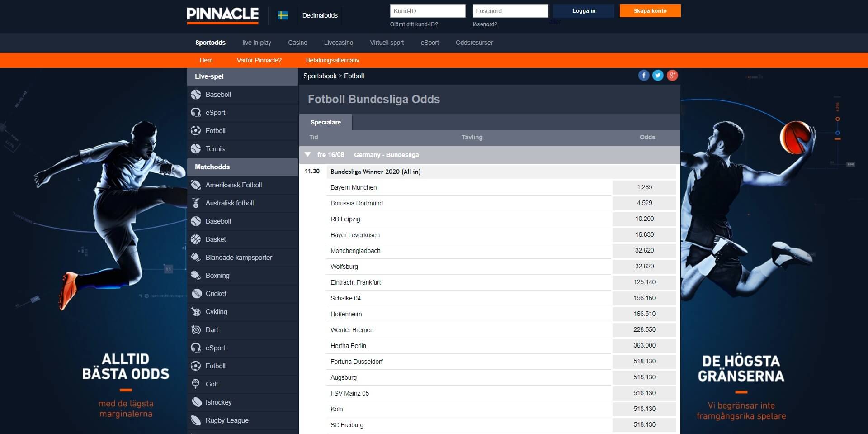Go to Hem in orange bar

coord(206,60)
